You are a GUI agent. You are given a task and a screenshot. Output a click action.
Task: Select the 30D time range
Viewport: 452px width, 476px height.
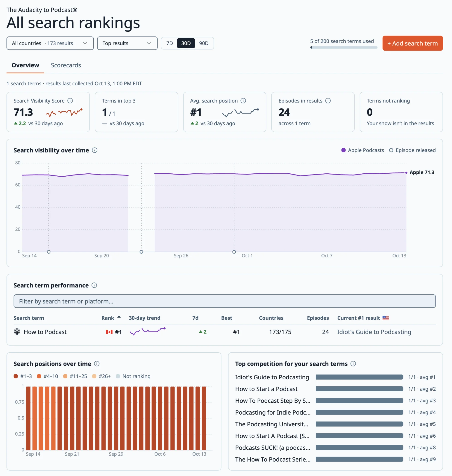point(186,43)
